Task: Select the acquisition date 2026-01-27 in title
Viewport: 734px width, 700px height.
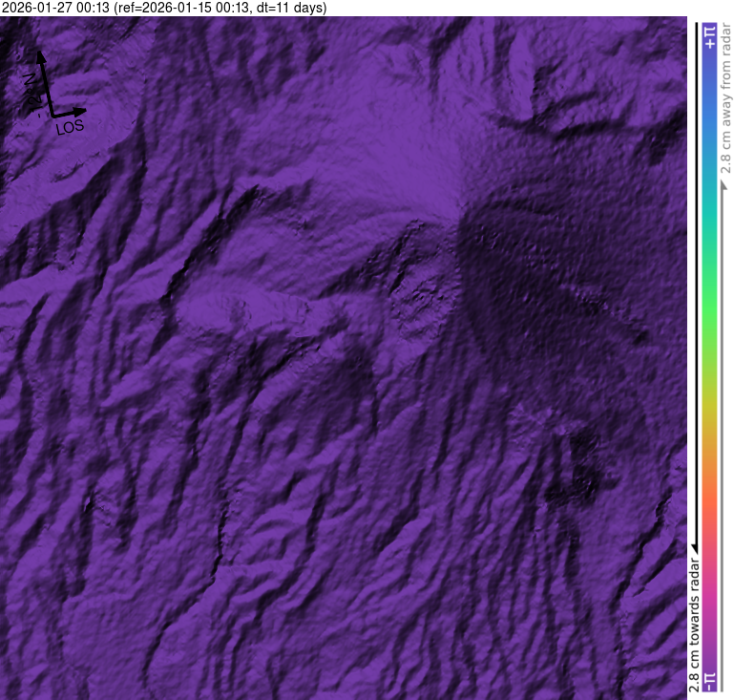Action: [x=54, y=9]
